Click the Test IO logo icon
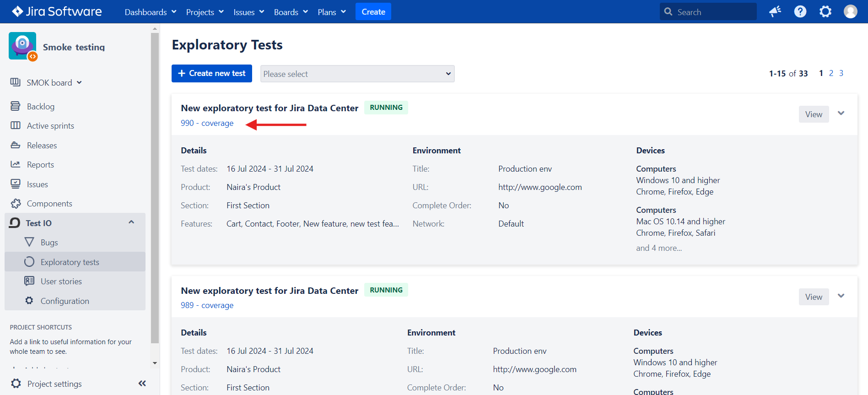Viewport: 868px width, 395px height. point(15,223)
